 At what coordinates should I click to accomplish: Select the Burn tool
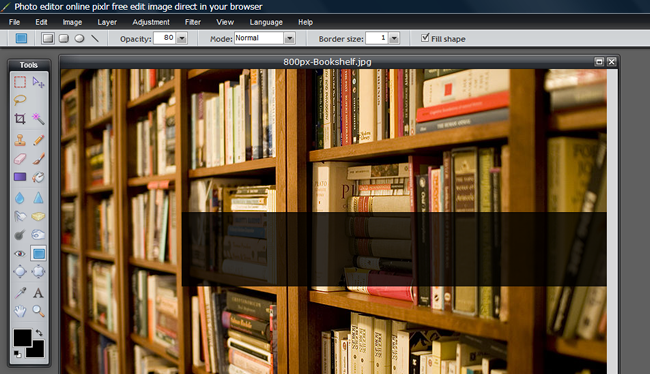pyautogui.click(x=20, y=235)
